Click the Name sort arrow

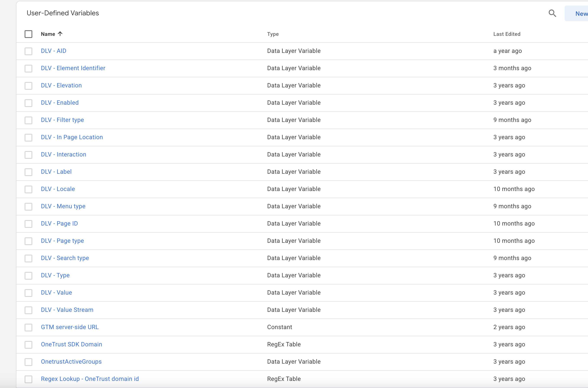point(60,34)
